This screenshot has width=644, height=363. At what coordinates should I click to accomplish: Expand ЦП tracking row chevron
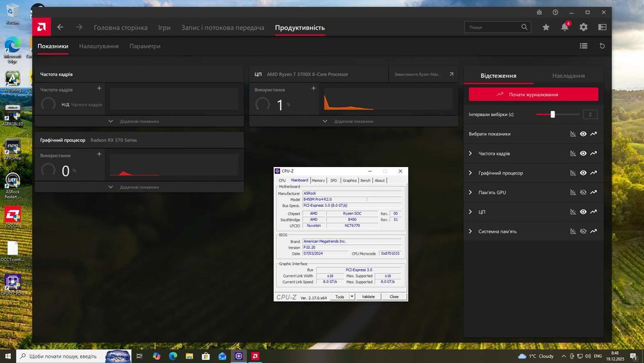coord(471,211)
